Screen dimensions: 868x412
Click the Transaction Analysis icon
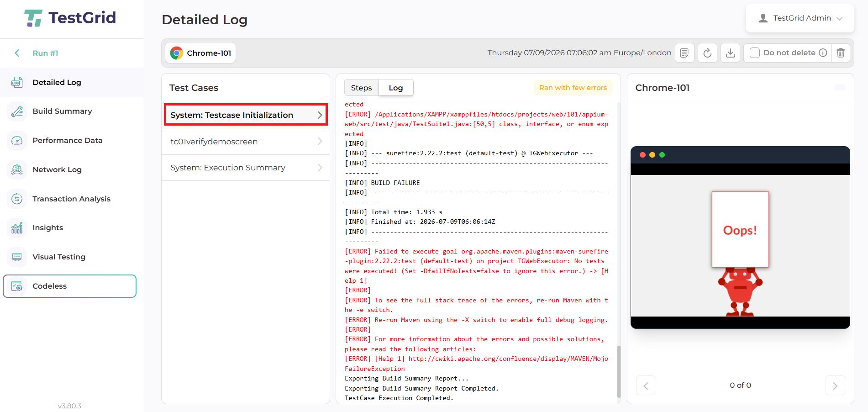pyautogui.click(x=17, y=199)
